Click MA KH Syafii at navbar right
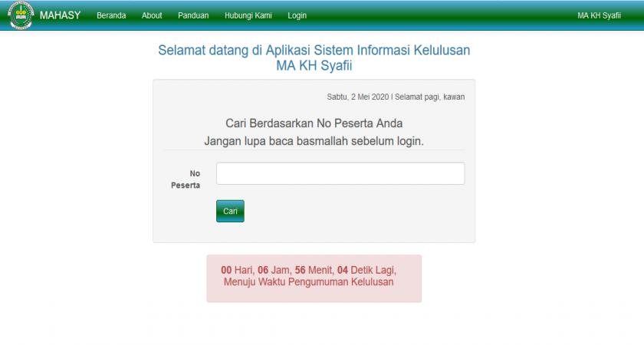 (599, 15)
